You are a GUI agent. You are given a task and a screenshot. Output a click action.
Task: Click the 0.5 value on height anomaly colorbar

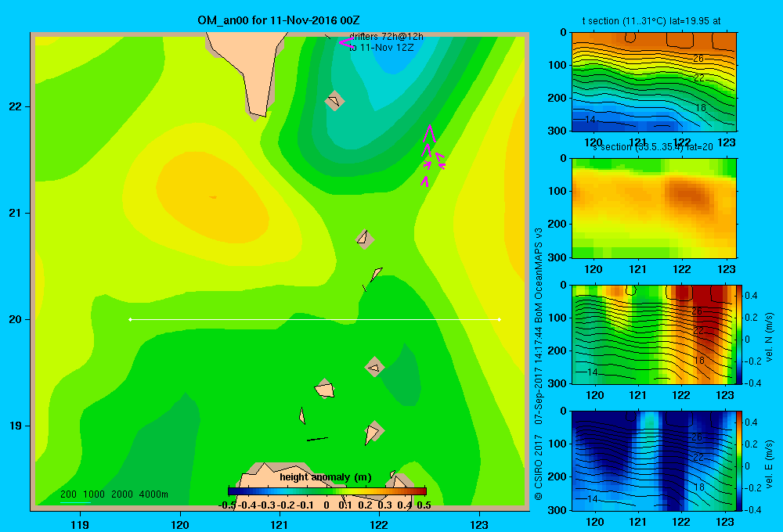click(x=424, y=505)
